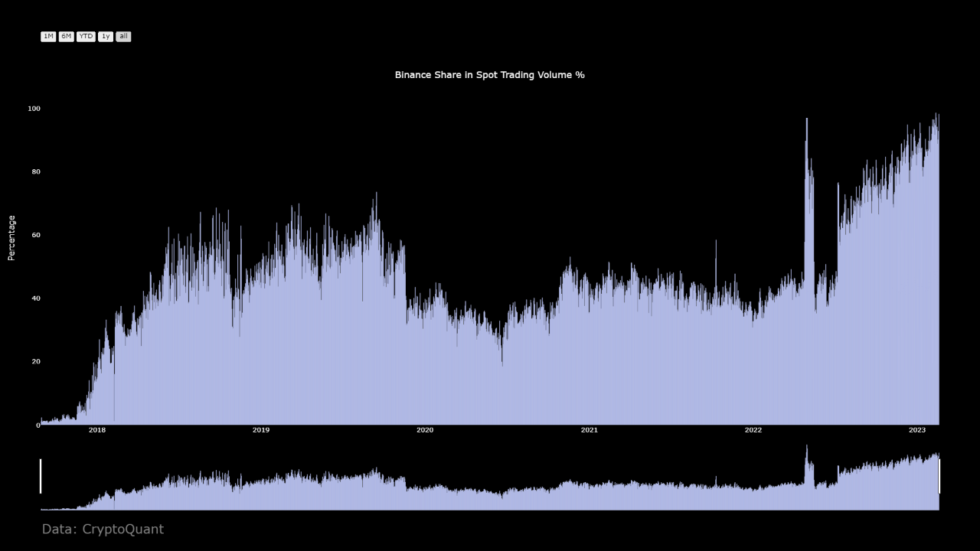Click the right handle of the range selector
980x551 pixels.
939,476
